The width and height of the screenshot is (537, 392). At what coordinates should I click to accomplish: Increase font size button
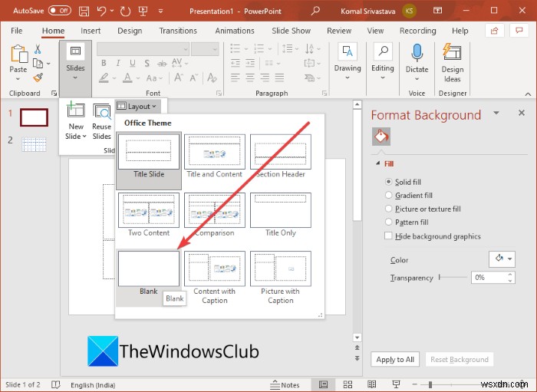178,77
